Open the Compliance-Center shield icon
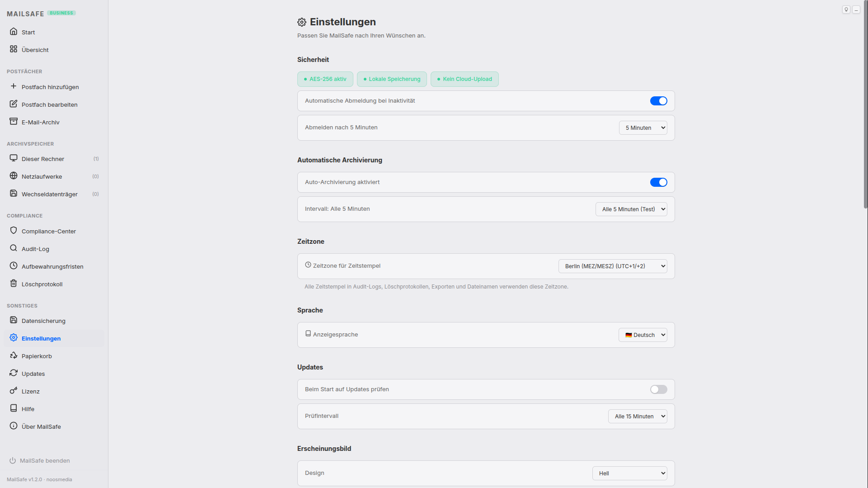This screenshot has width=868, height=488. [x=14, y=231]
